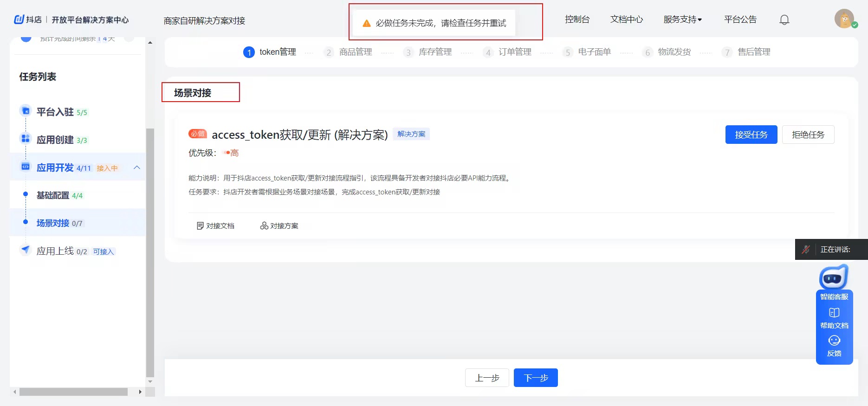Image resolution: width=868 pixels, height=406 pixels.
Task: Click the 可接入 status tag
Action: coord(103,251)
